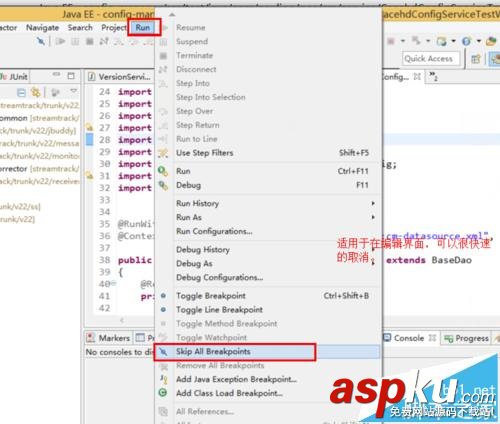Click the editor horizontal scrollbar left arrow

point(122,320)
